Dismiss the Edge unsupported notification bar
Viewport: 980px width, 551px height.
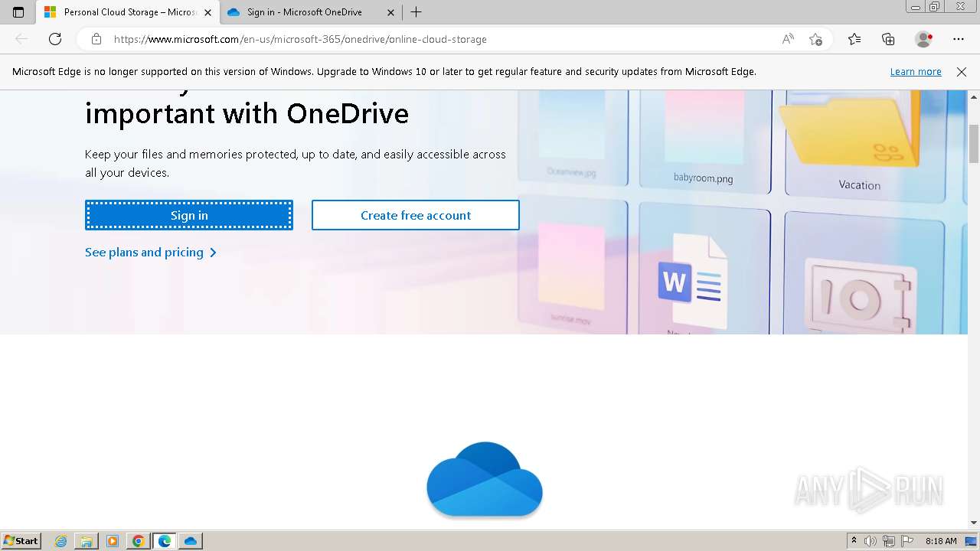(x=962, y=71)
